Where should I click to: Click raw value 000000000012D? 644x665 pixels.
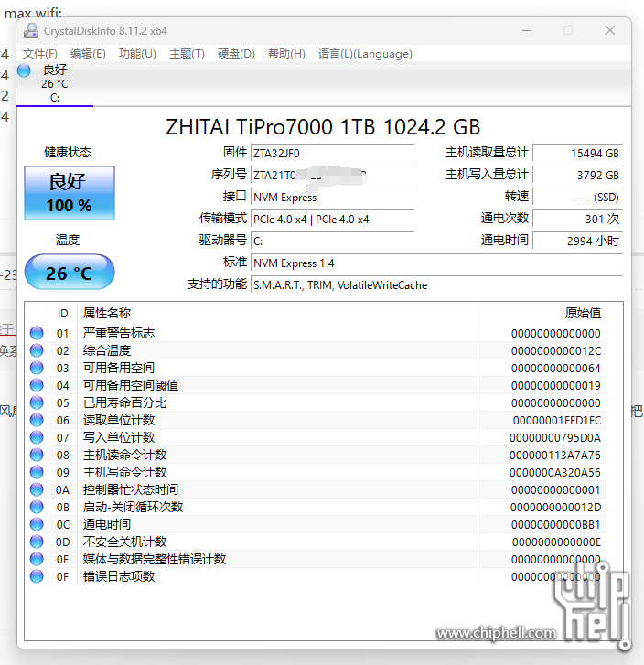556,508
